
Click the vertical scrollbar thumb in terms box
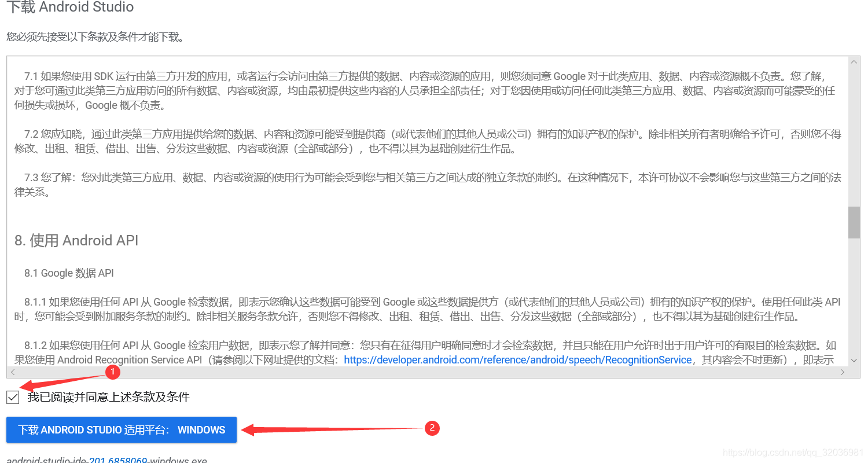tap(854, 223)
